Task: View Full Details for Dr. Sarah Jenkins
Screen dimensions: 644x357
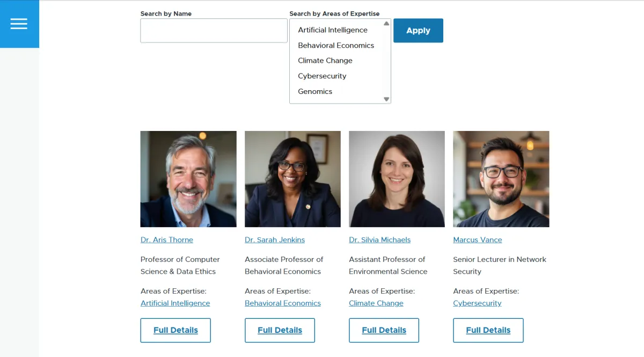Action: 280,330
